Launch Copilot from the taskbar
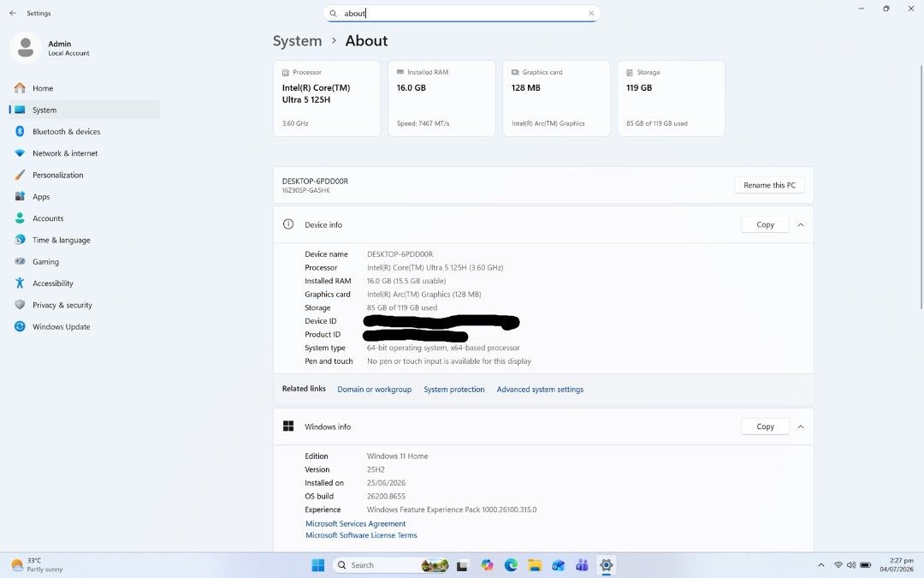This screenshot has height=578, width=924. tap(487, 565)
